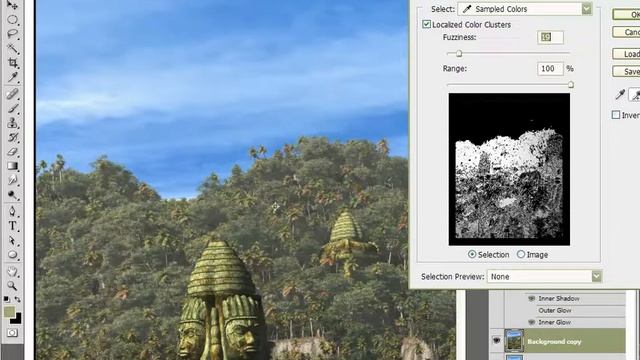Viewport: 640px width, 360px height.
Task: Click the Fuzziness slider handle
Action: [x=459, y=53]
